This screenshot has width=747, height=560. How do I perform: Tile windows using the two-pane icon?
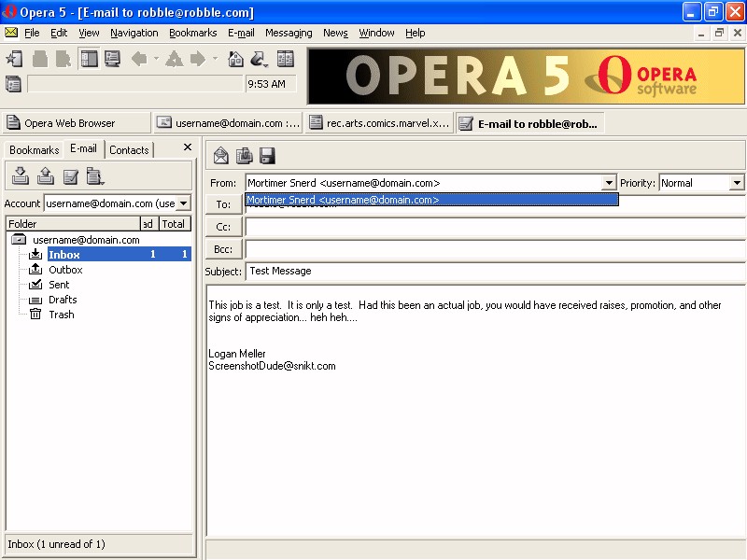(x=285, y=59)
